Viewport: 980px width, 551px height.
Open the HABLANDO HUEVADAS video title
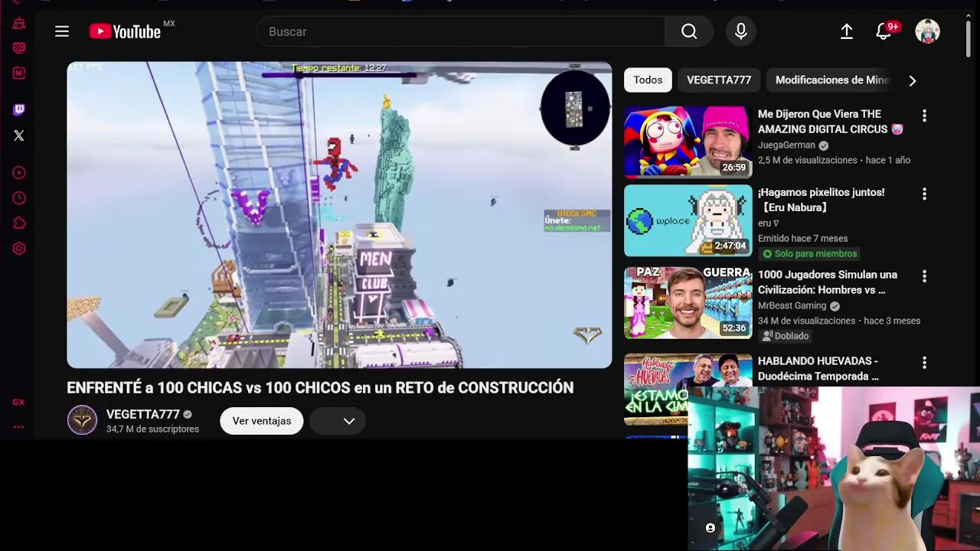(x=818, y=369)
